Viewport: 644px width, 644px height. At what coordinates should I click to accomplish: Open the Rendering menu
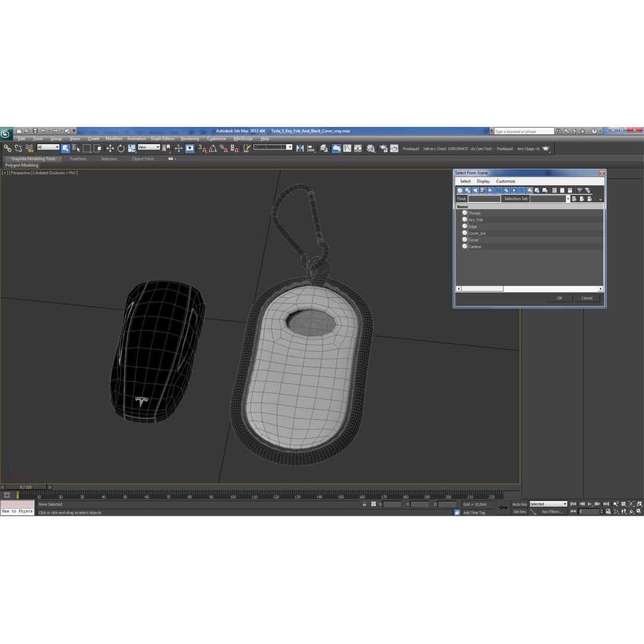click(x=190, y=139)
